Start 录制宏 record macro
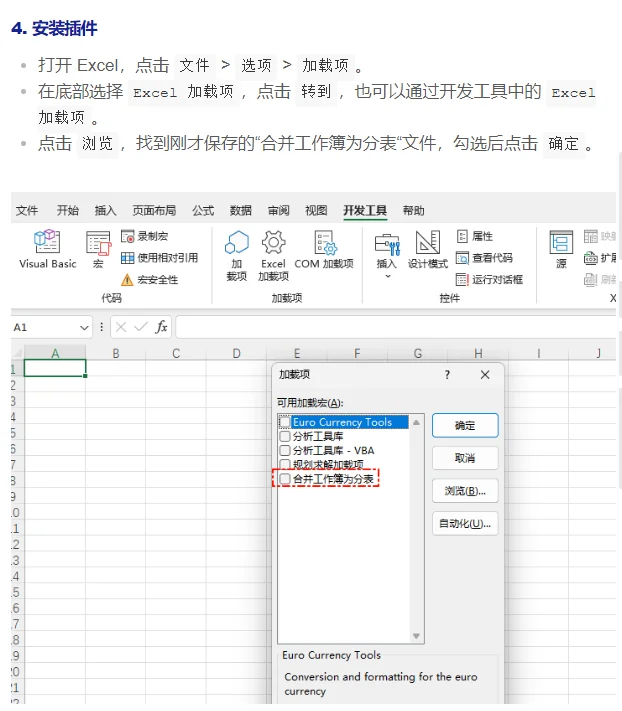The image size is (622, 711). (145, 236)
